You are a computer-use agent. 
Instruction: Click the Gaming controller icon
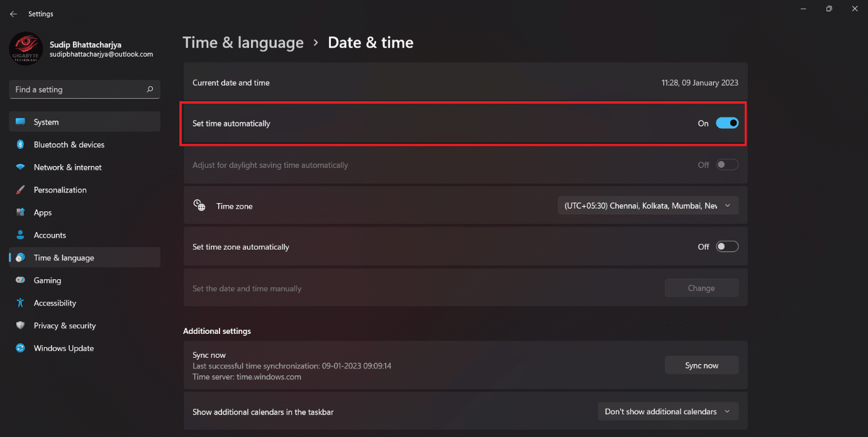(x=20, y=280)
